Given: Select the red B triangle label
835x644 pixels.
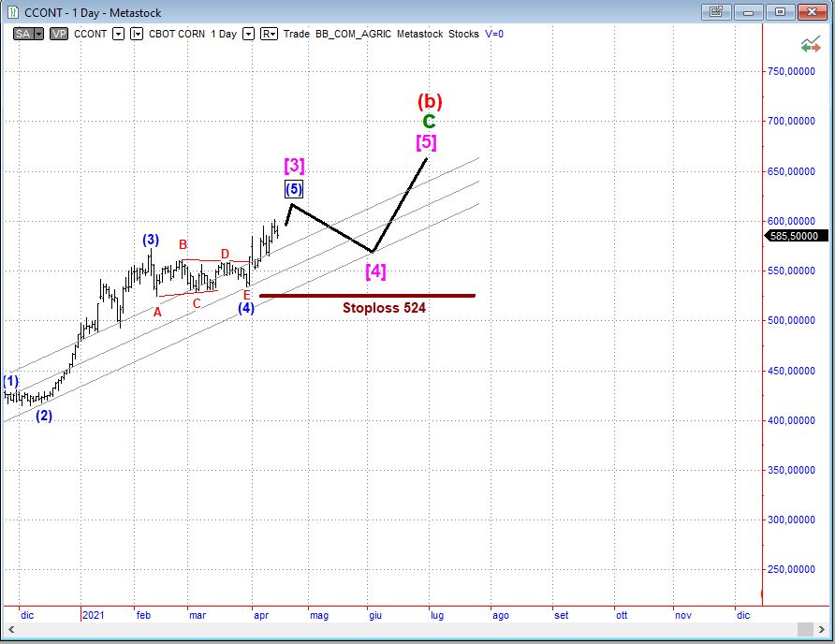Looking at the screenshot, I should click(183, 245).
